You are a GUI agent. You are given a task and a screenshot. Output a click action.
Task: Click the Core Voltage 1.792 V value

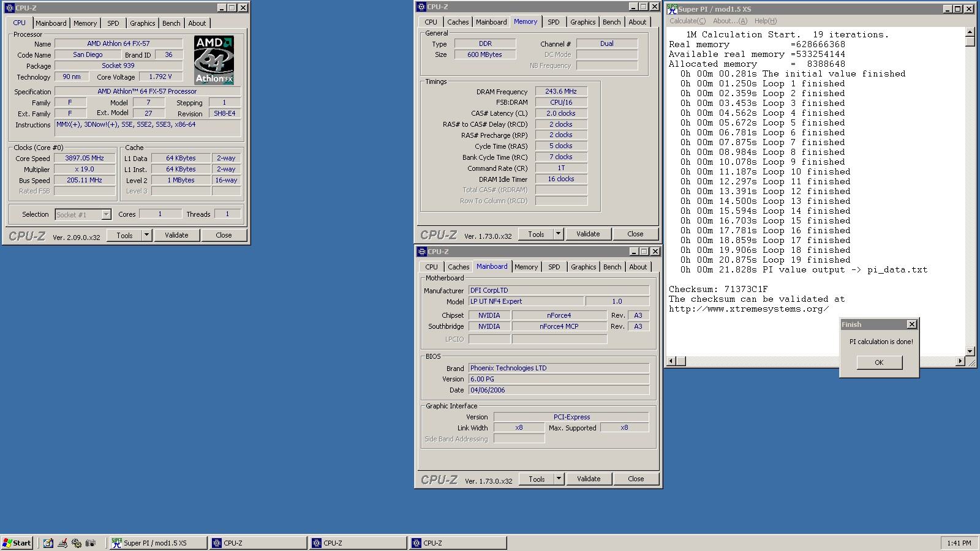160,77
